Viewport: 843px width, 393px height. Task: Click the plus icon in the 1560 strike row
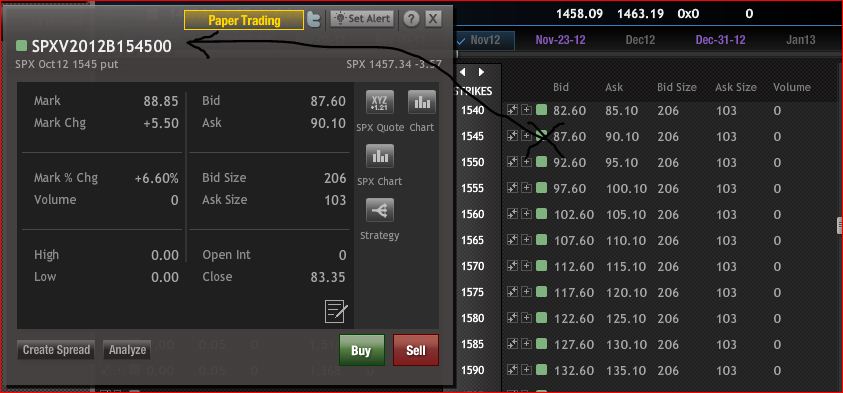click(x=526, y=214)
